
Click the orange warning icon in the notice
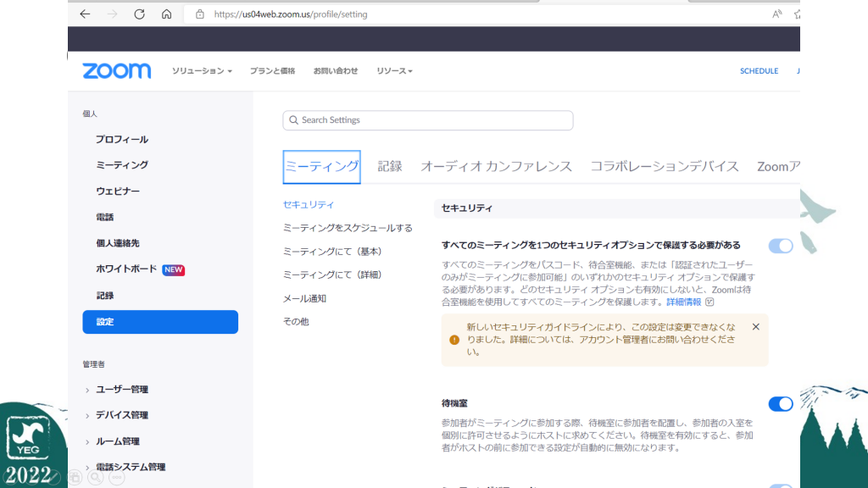pos(454,340)
